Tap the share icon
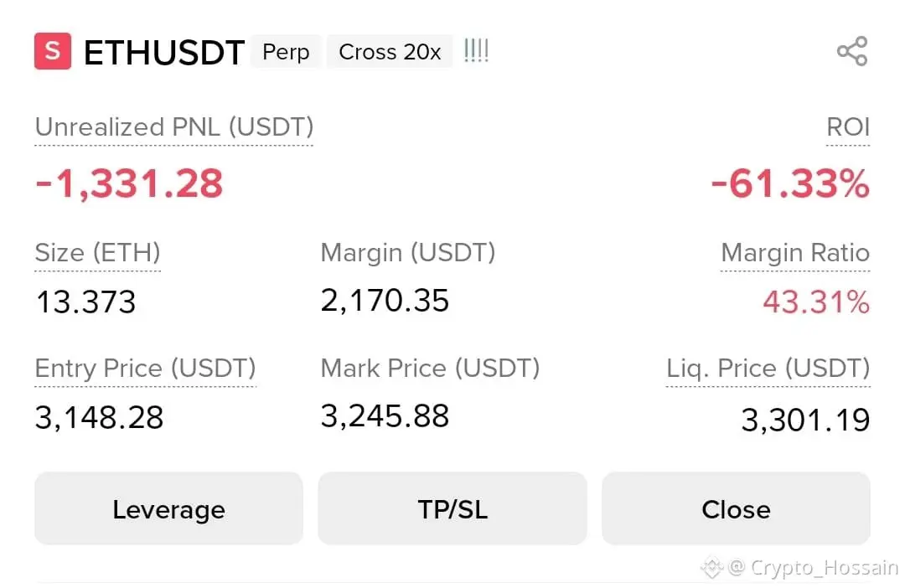This screenshot has height=588, width=905. pyautogui.click(x=851, y=52)
